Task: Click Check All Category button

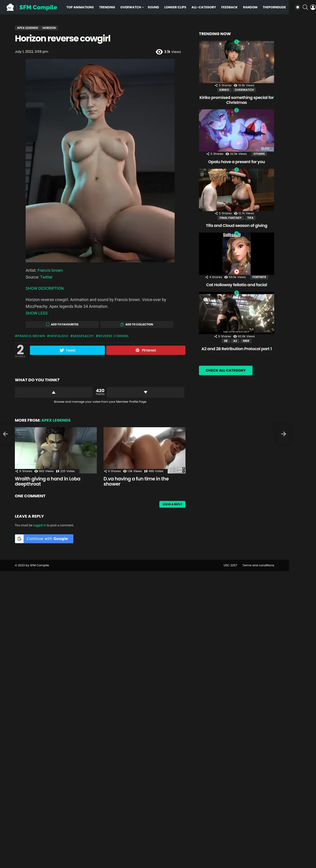Action: 226,370
